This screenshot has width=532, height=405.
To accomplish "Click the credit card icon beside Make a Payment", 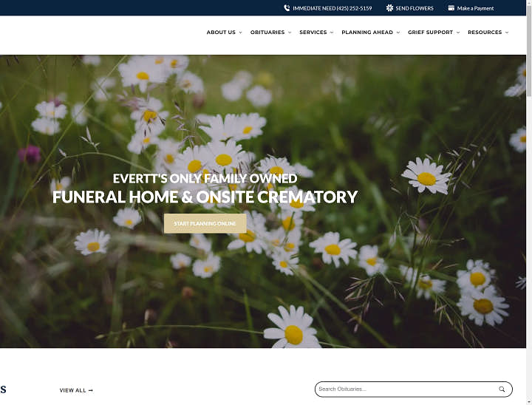I will pyautogui.click(x=451, y=8).
